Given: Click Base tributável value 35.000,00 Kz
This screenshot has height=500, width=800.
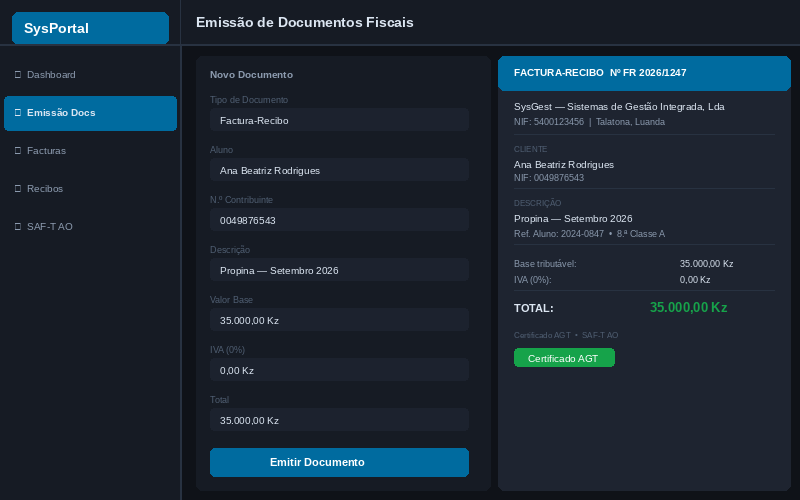Looking at the screenshot, I should click(706, 264).
